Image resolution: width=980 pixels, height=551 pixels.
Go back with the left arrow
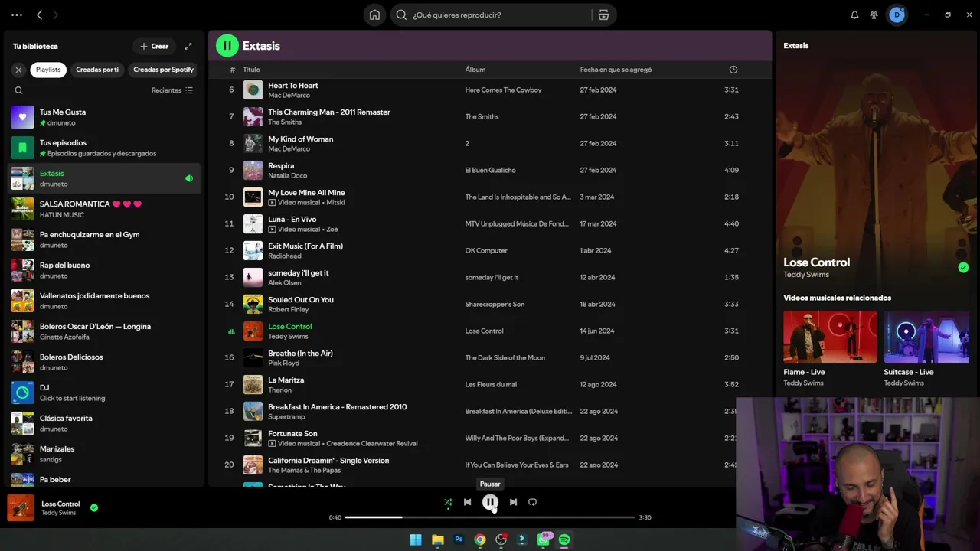40,15
